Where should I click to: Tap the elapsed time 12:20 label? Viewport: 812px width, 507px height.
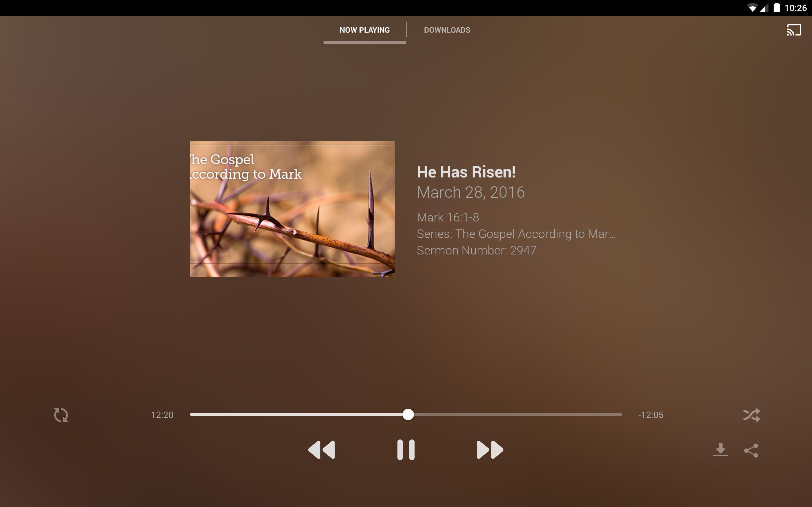162,415
